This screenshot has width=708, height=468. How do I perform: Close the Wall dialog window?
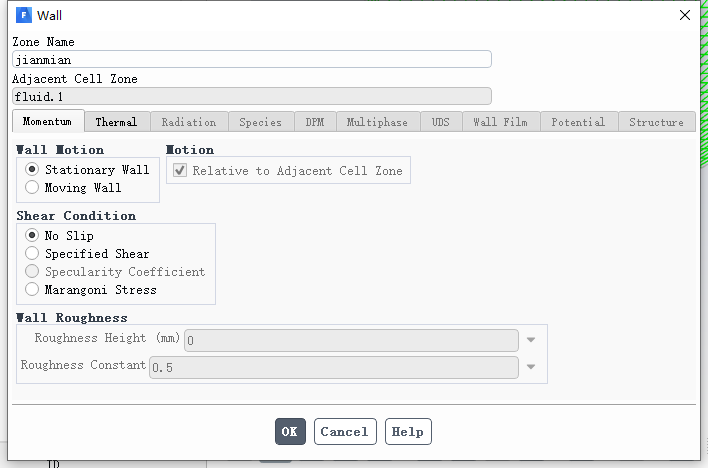[x=685, y=15]
